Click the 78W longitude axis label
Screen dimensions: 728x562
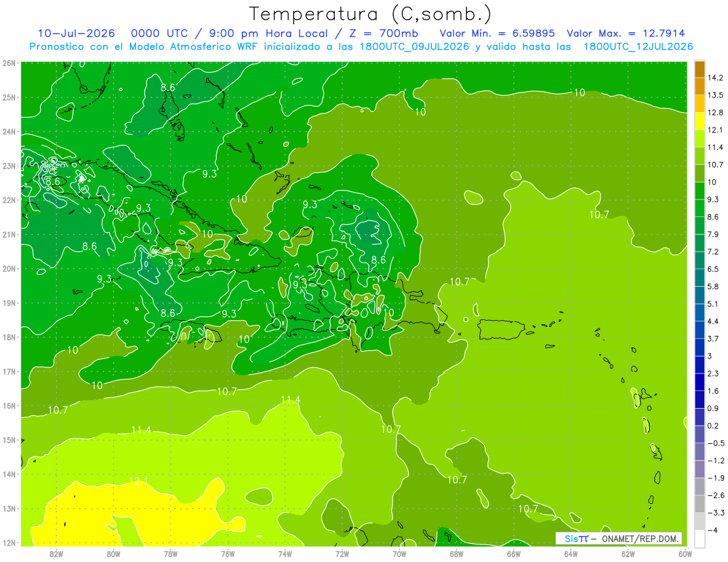click(x=170, y=554)
